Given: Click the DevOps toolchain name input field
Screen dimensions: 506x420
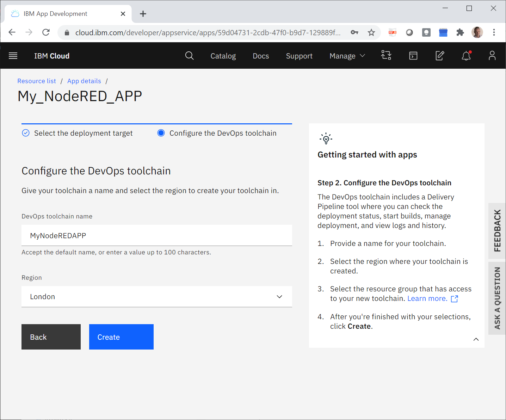Looking at the screenshot, I should tap(157, 235).
